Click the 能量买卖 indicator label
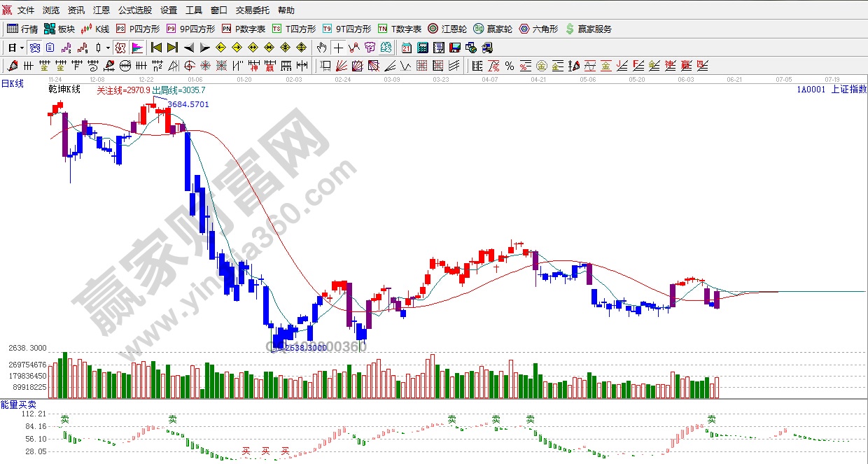This screenshot has height=464, width=868. 18,405
